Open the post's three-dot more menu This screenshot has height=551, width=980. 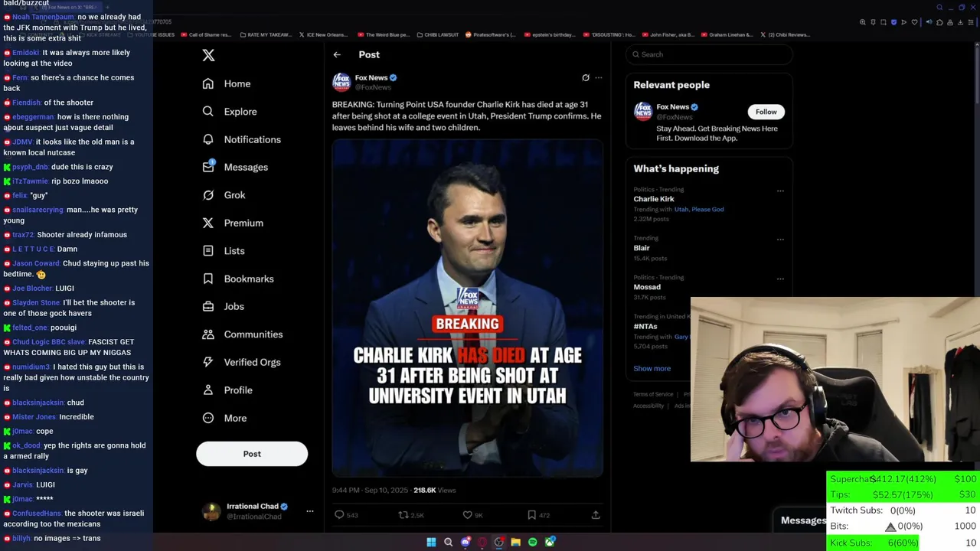(599, 78)
